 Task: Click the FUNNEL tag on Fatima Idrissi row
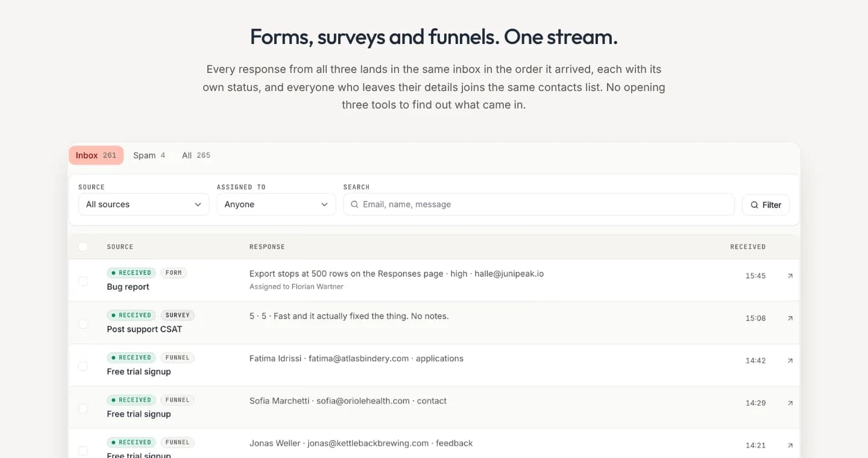177,357
